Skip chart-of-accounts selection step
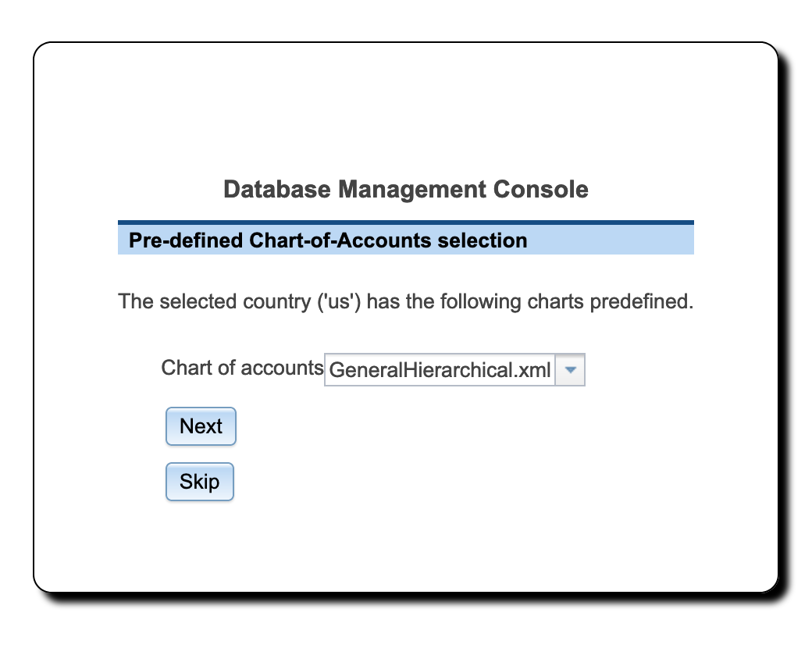This screenshot has height=648, width=812. [200, 482]
